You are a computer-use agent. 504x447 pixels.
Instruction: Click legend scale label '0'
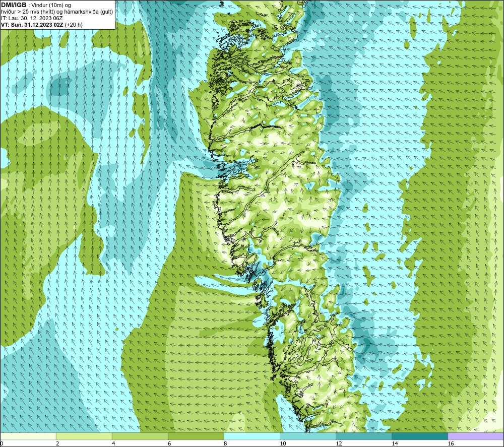[2, 444]
